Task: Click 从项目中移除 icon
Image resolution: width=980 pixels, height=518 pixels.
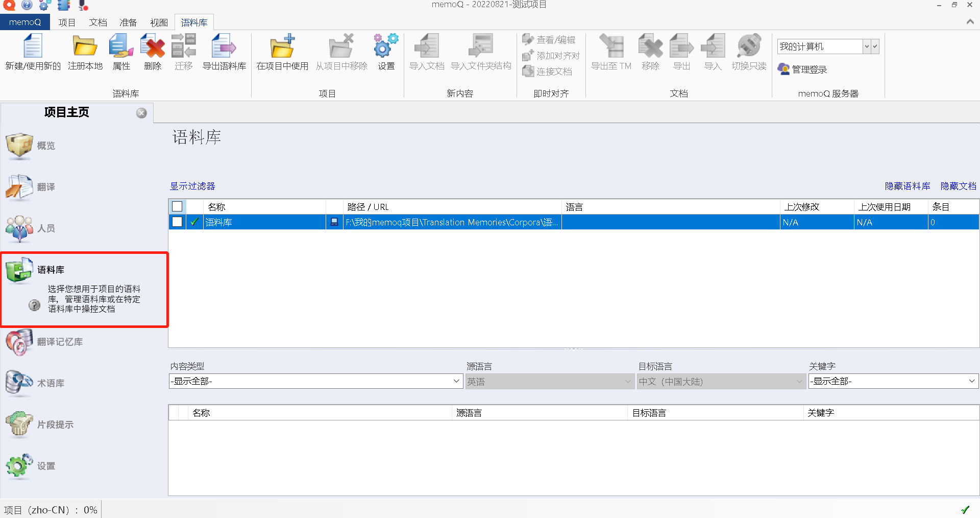Action: 341,46
